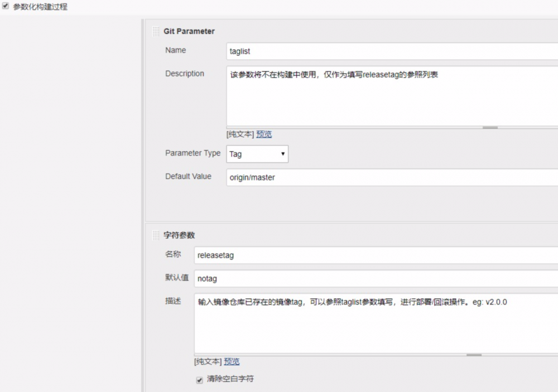Screen dimensions: 558x392
Task: Click the Git Parameter drag handle icon
Action: 155,31
